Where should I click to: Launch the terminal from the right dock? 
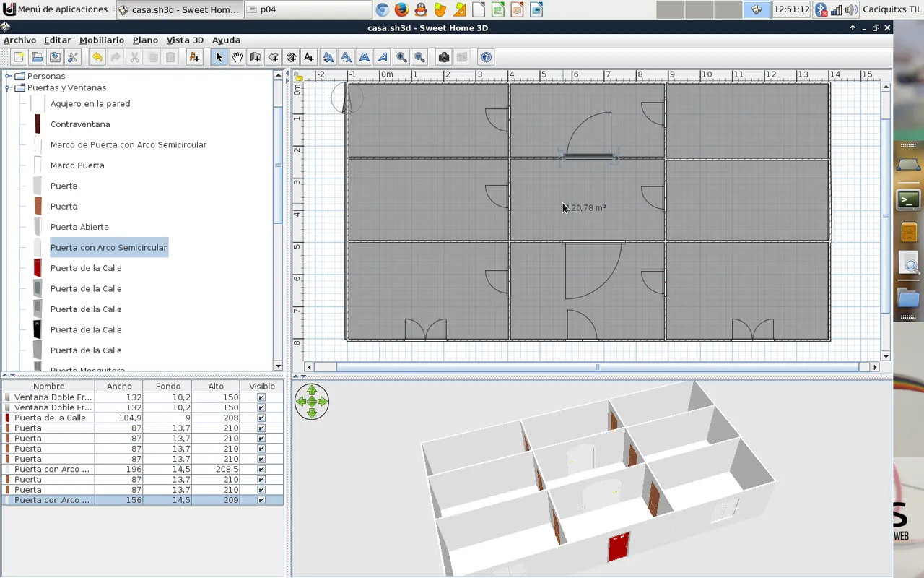click(909, 199)
